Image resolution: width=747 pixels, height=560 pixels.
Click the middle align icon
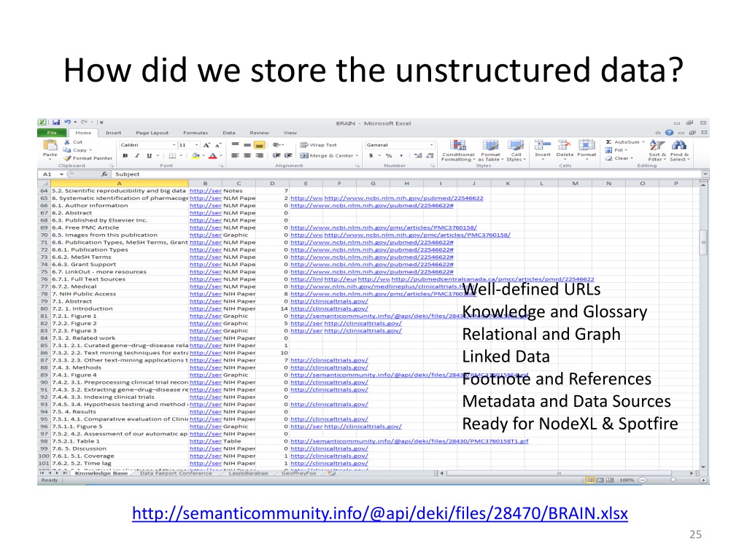click(x=247, y=145)
